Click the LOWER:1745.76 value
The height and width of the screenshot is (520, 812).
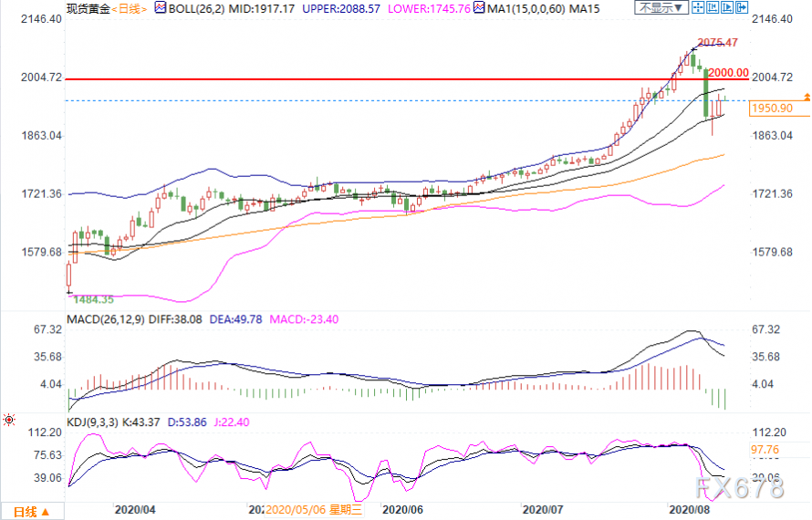[x=429, y=9]
